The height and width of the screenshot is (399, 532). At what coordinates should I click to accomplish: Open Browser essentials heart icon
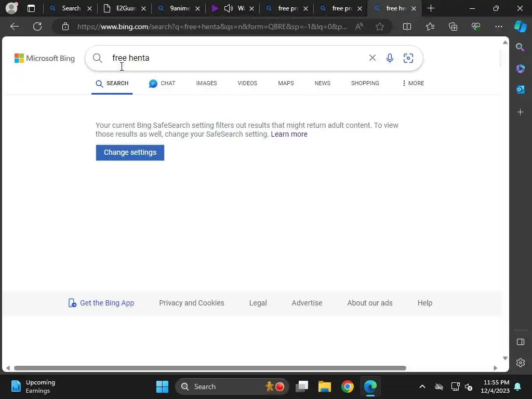pos(476,26)
